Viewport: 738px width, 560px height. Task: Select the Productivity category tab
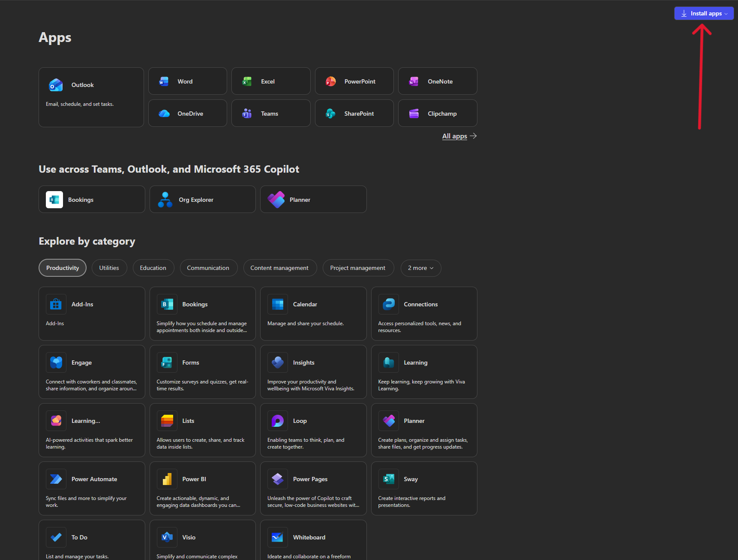pos(63,268)
